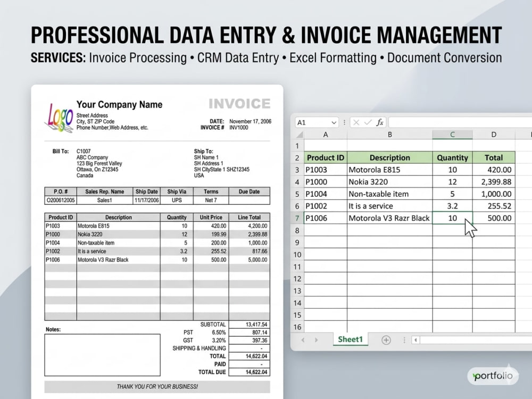Click the rainbow Logo on the invoice
Viewport: 532px width, 399px height.
(x=59, y=118)
